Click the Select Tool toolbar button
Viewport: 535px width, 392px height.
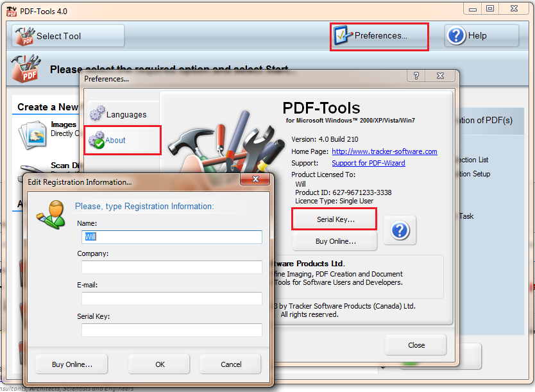coord(68,36)
